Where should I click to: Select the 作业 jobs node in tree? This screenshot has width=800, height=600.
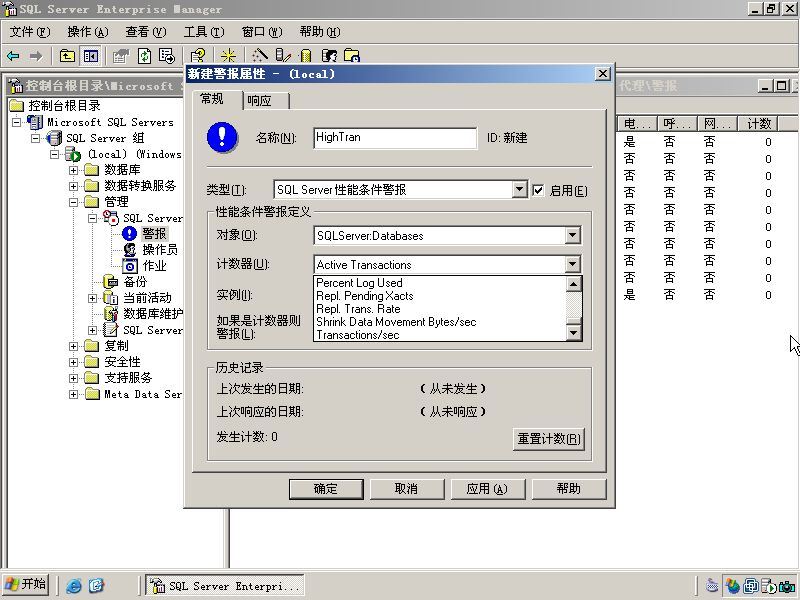pyautogui.click(x=155, y=266)
